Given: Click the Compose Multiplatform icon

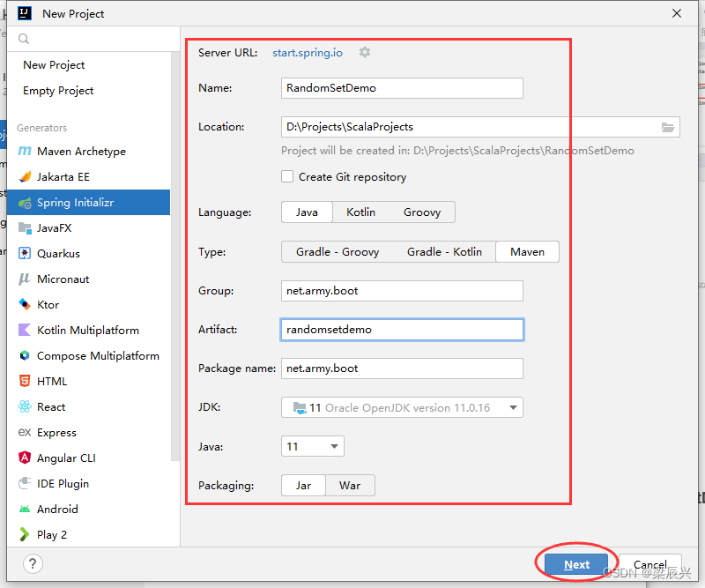Looking at the screenshot, I should click(x=25, y=355).
